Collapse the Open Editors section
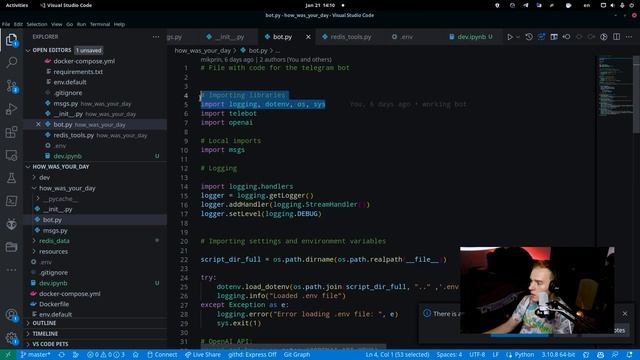640x360 pixels. pyautogui.click(x=28, y=50)
